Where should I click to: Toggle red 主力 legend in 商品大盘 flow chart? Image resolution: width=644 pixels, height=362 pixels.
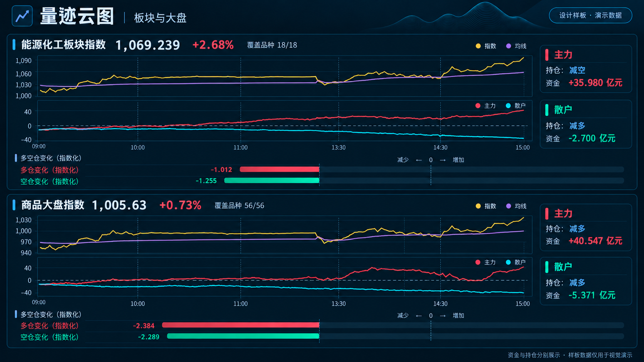[485, 262]
